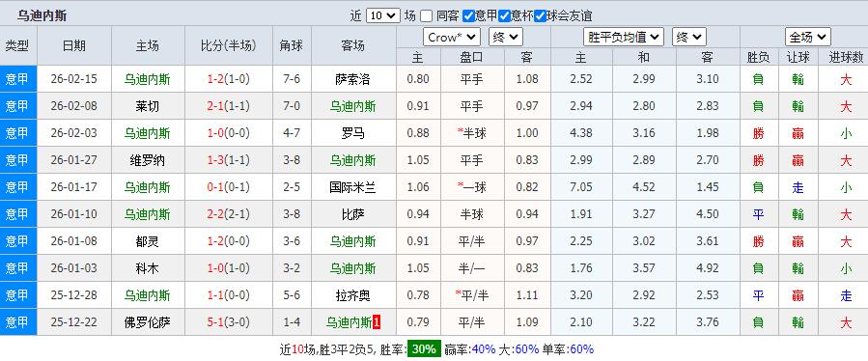
Task: Click away team 比萨
Action: coord(352,214)
